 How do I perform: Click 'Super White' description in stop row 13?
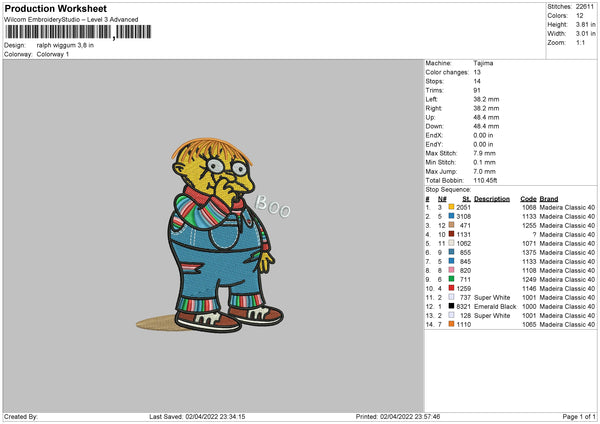pyautogui.click(x=492, y=315)
